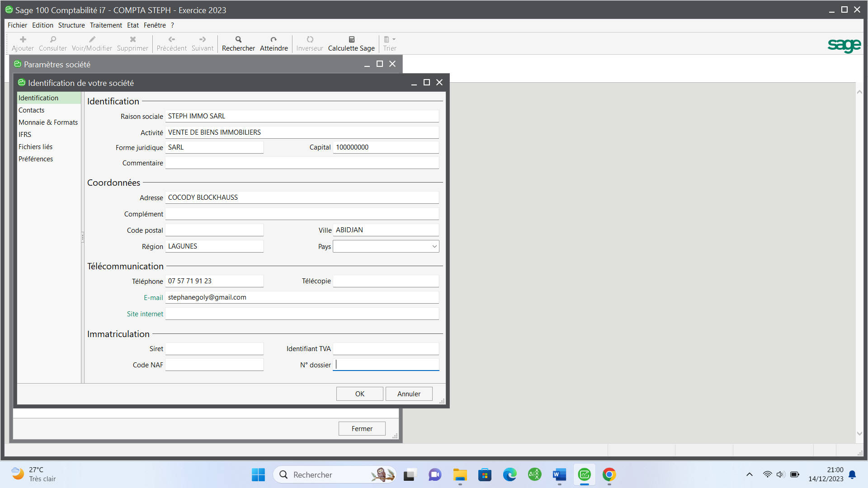Open Google Chrome from taskbar

click(x=609, y=474)
